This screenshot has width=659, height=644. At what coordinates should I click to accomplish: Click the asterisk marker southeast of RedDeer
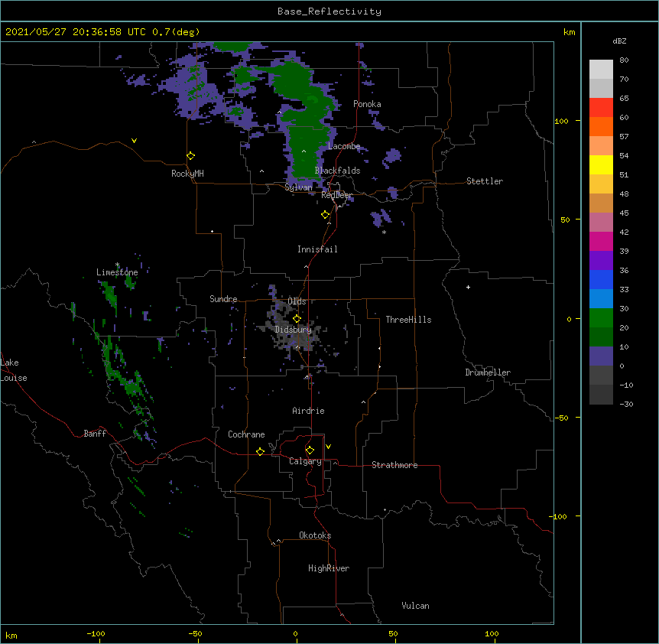point(384,232)
